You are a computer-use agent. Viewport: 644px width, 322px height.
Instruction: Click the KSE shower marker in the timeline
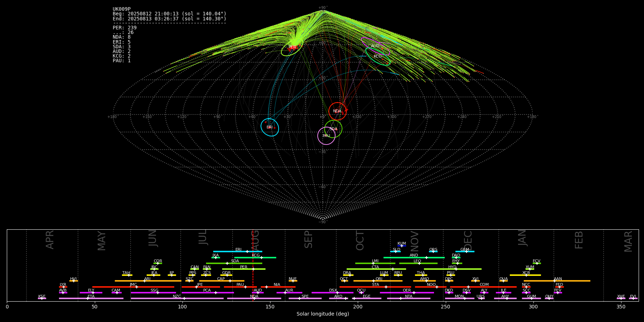[x=42, y=298]
